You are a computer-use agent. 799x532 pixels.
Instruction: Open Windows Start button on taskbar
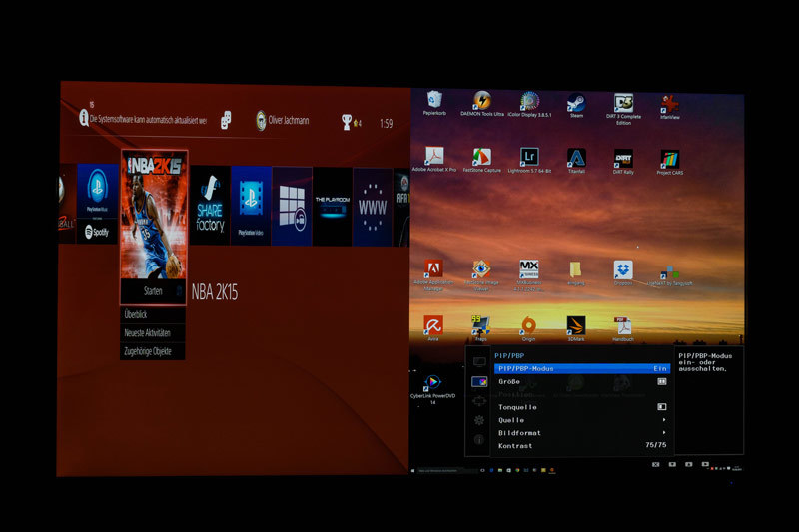[413, 471]
